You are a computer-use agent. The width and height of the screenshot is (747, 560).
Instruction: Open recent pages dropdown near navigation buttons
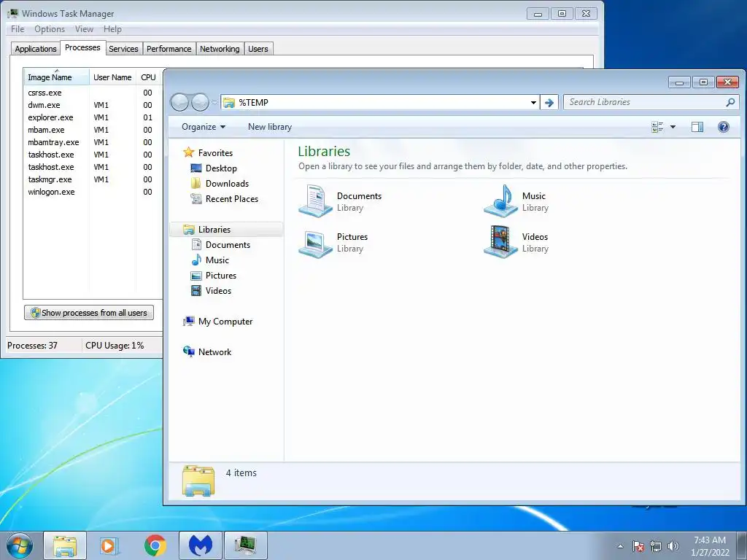(214, 102)
